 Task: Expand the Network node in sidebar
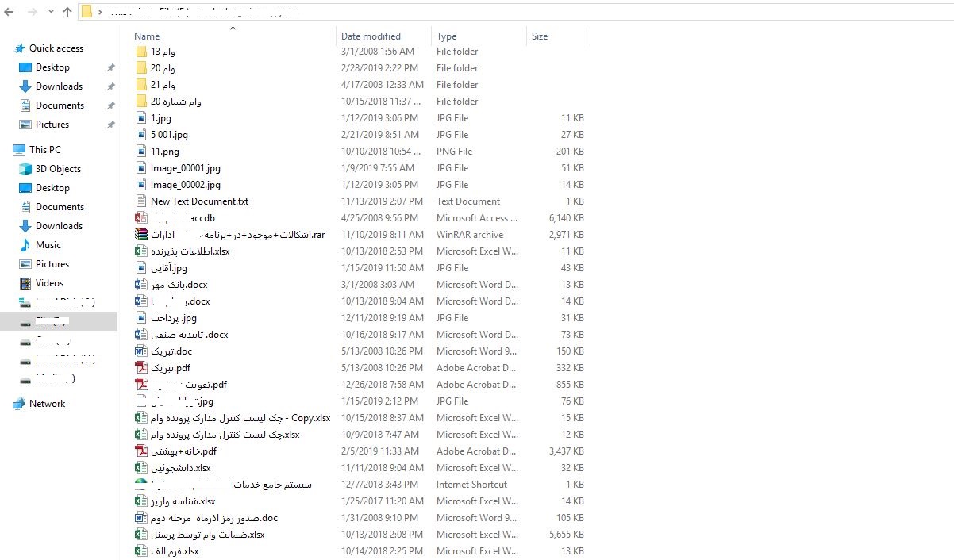tap(6, 404)
